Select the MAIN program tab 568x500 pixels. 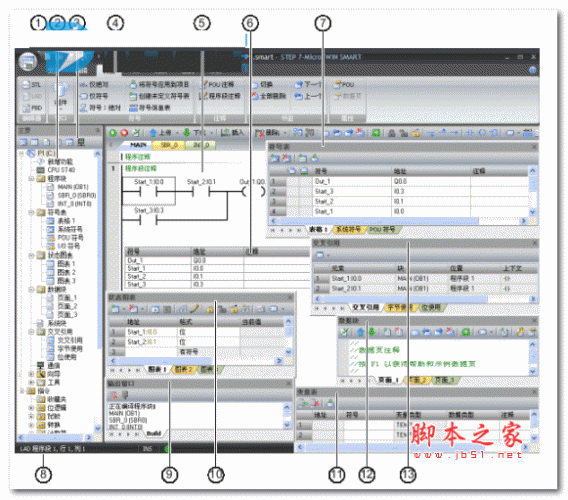(138, 145)
